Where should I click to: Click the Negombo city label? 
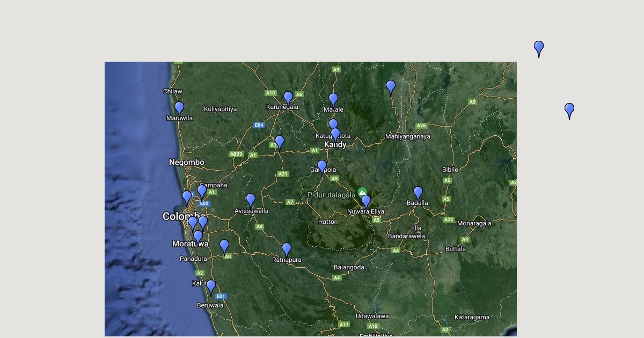(186, 162)
